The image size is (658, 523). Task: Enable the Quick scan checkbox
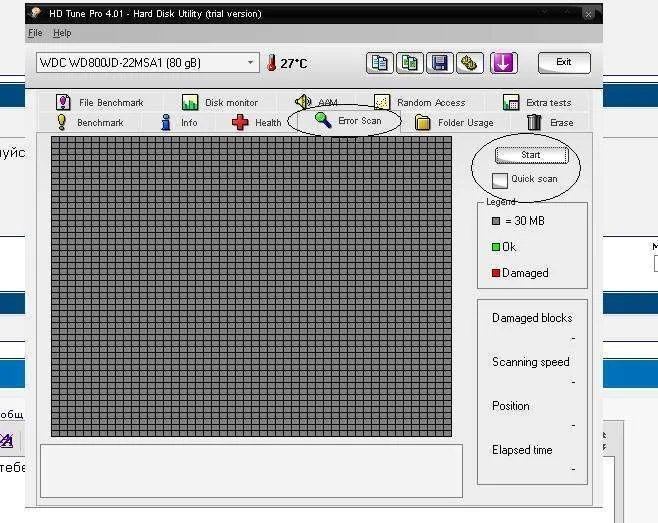point(499,180)
